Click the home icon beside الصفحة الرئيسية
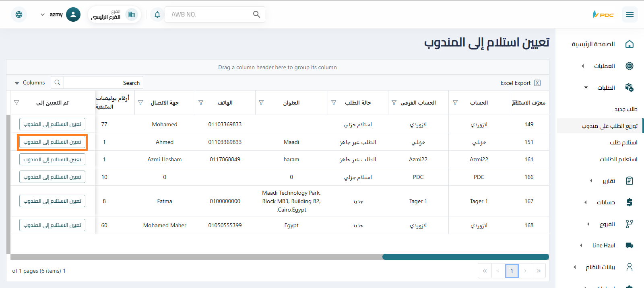644x288 pixels. (630, 44)
